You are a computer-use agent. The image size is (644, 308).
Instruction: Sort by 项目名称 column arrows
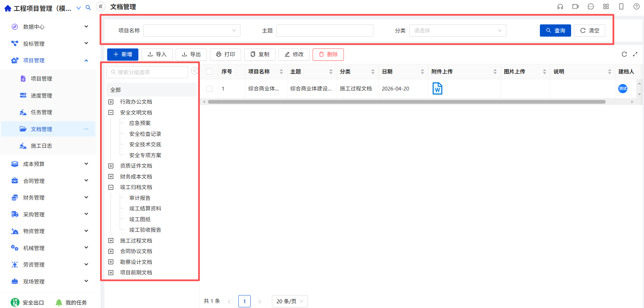(281, 71)
